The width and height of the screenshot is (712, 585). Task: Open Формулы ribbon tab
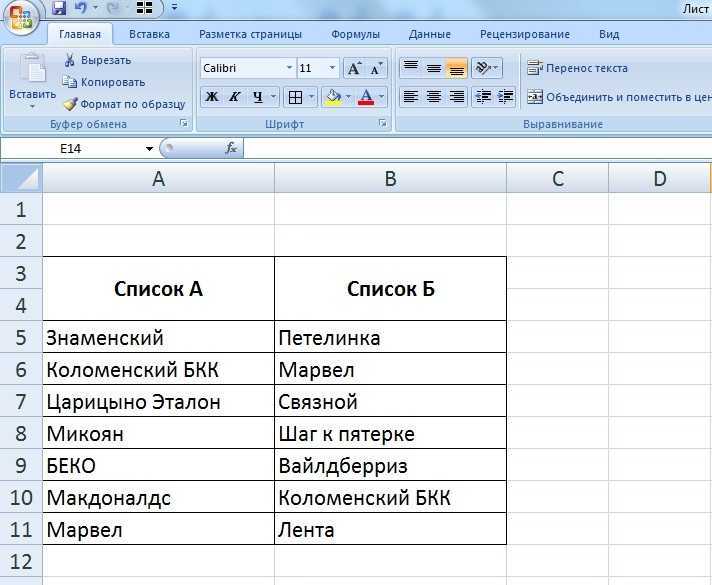(355, 34)
